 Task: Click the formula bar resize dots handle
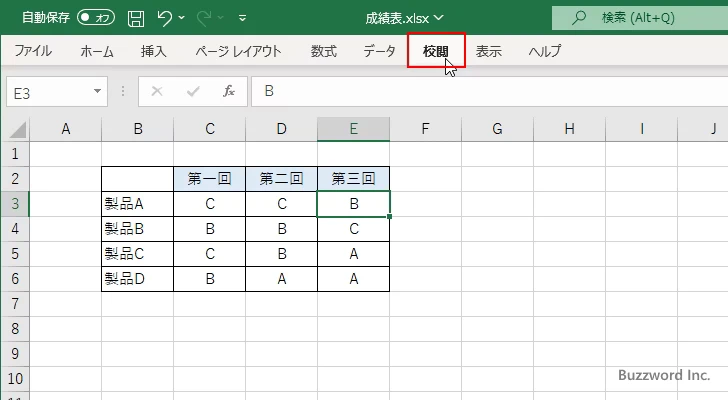pos(123,91)
